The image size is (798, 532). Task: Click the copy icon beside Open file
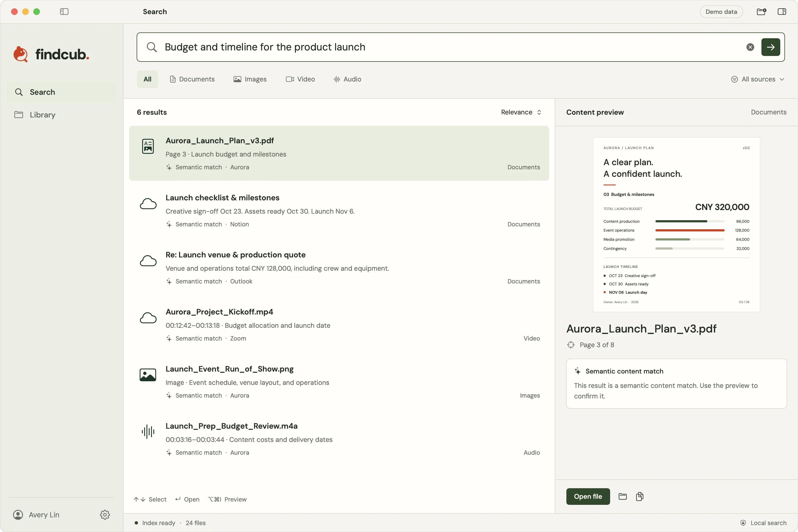640,496
